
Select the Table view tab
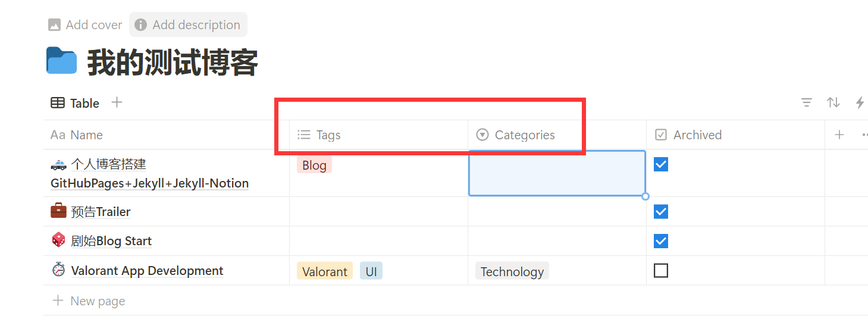tap(75, 103)
